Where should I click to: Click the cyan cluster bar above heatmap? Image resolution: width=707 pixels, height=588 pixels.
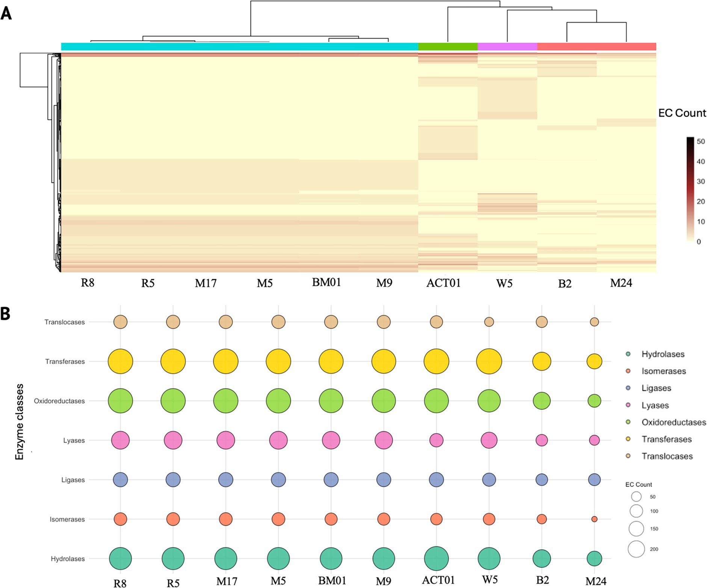pyautogui.click(x=239, y=47)
